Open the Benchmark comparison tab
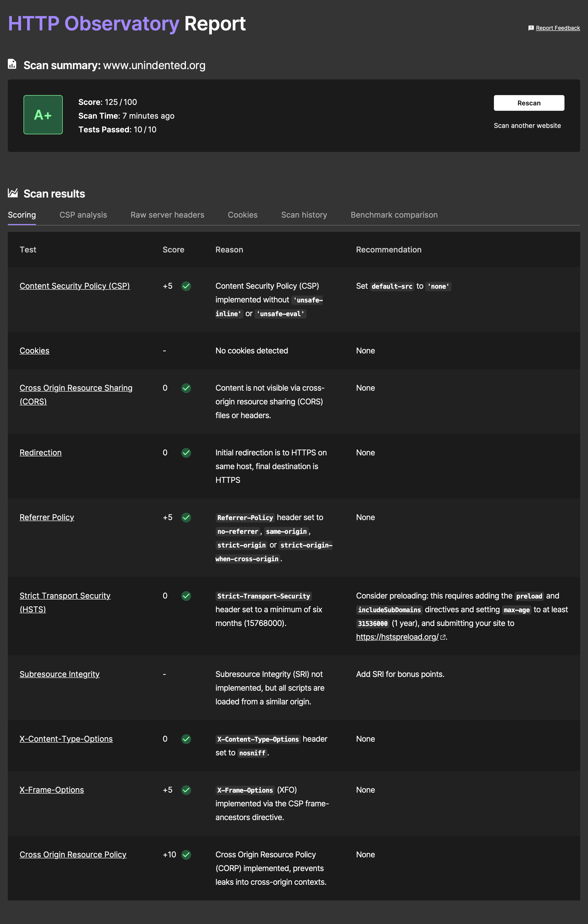The height and width of the screenshot is (924, 588). tap(394, 215)
